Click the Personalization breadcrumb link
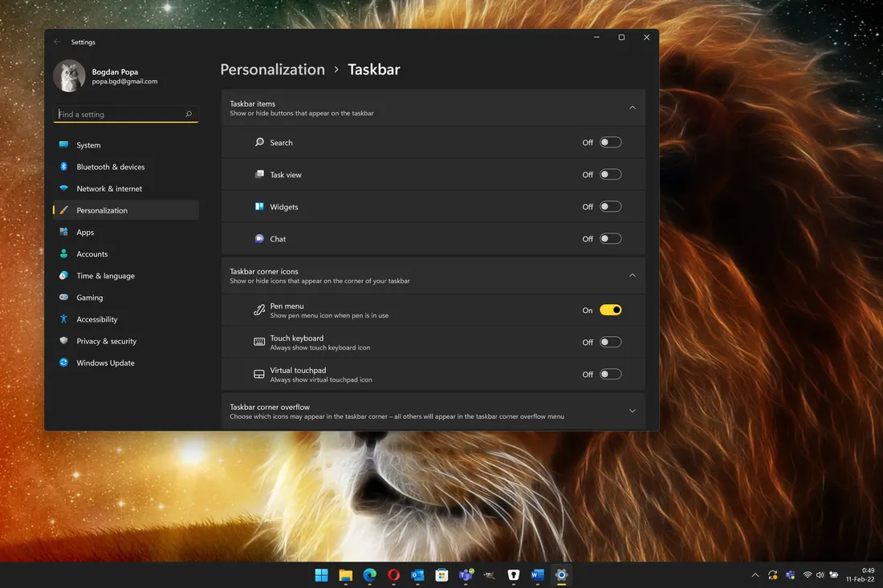 pyautogui.click(x=272, y=70)
